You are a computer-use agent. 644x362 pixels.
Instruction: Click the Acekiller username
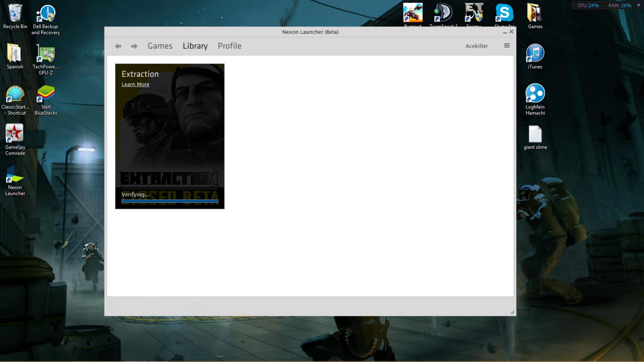point(476,46)
